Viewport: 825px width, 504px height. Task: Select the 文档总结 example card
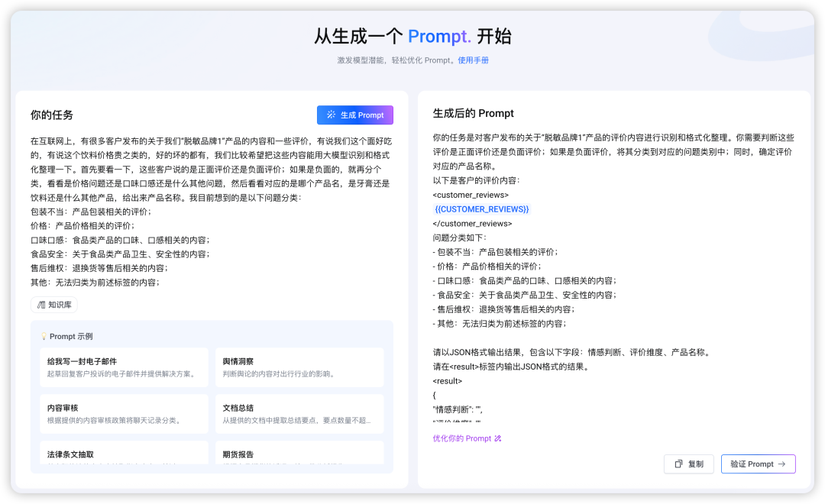tap(299, 414)
